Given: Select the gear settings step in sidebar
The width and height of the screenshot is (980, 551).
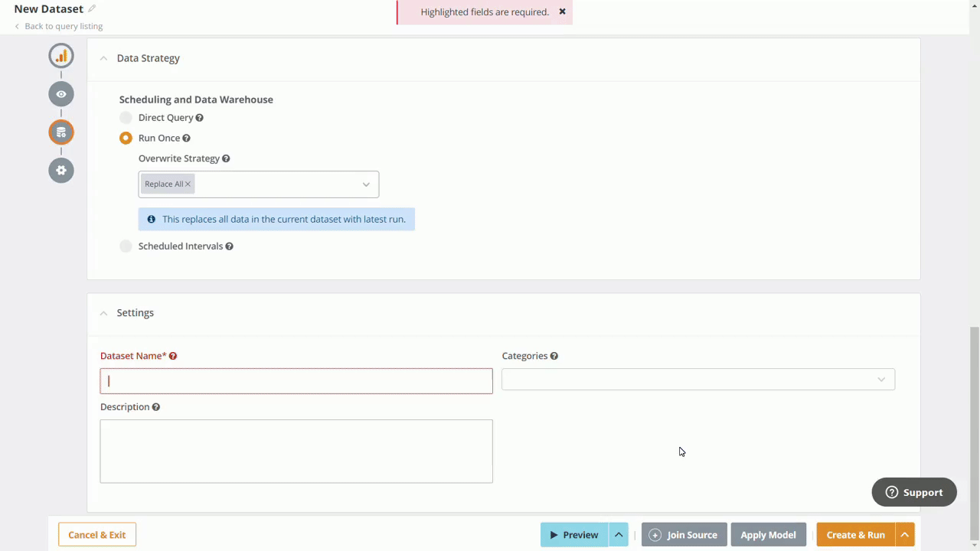Looking at the screenshot, I should (61, 170).
